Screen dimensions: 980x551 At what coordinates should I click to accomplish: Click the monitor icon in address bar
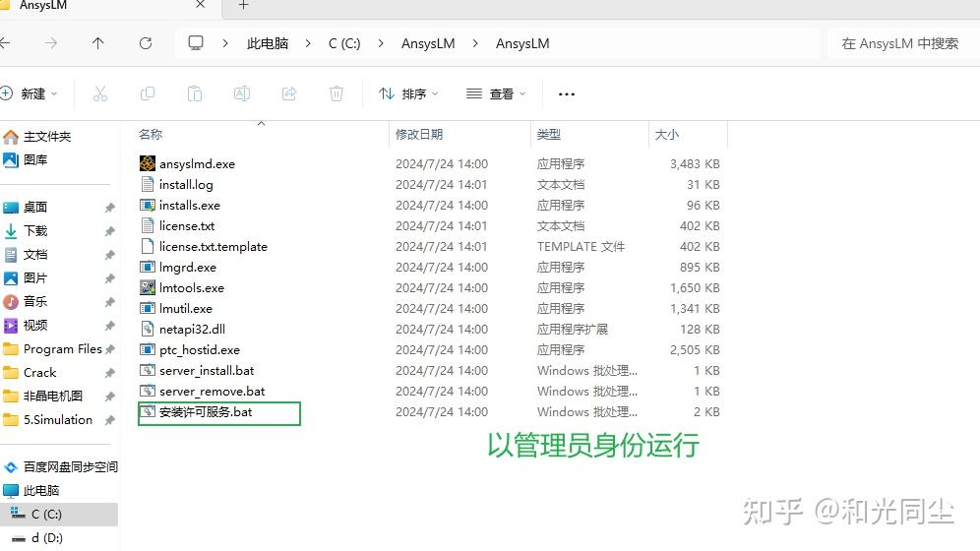point(196,43)
